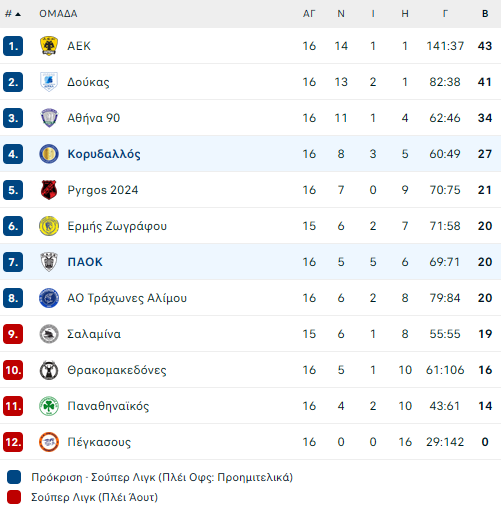Click the ΟΜΑΔΑ column header
Image resolution: width=501 pixels, height=508 pixels.
(x=58, y=14)
